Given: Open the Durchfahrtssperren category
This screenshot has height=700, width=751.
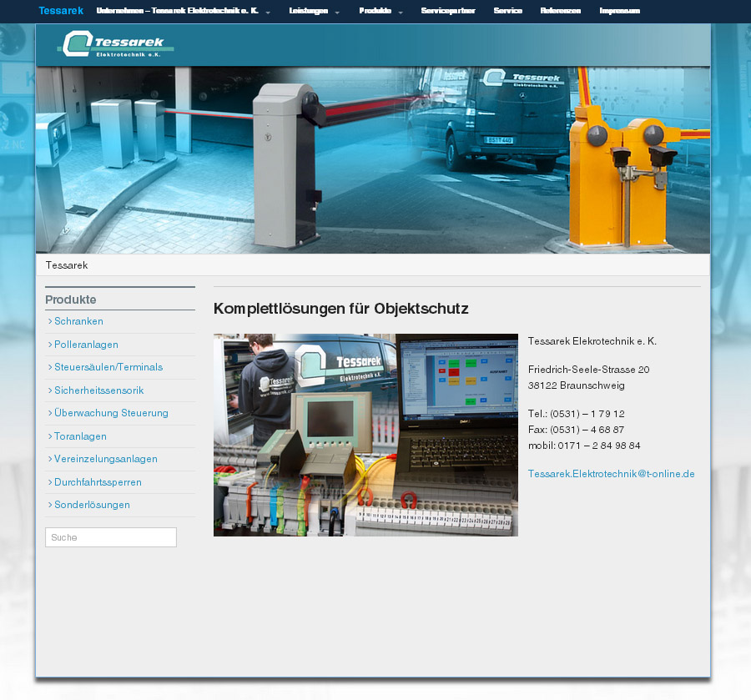Looking at the screenshot, I should (98, 482).
